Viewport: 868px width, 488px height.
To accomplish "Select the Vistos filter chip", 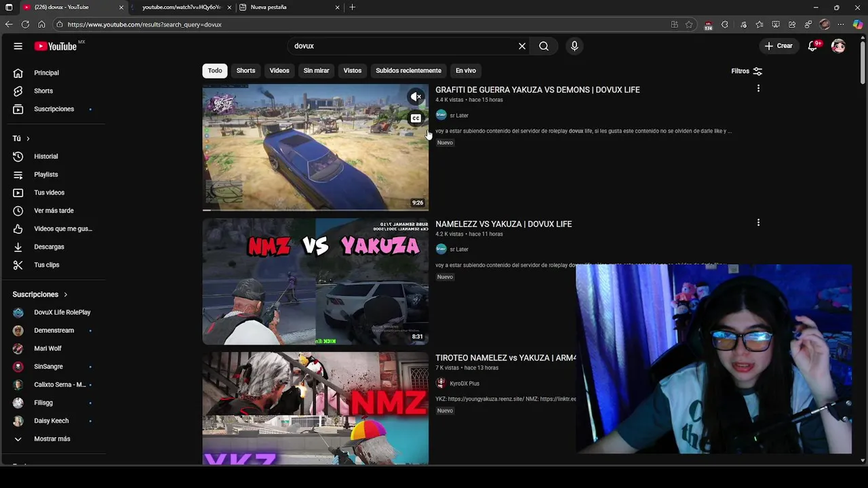I will (353, 70).
